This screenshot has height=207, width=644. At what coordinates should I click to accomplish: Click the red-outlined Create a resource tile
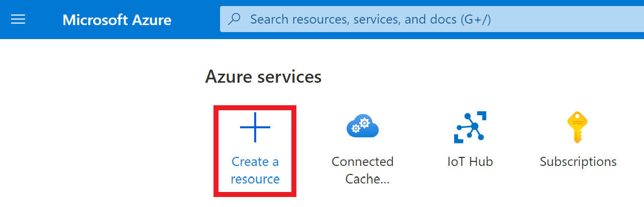(255, 150)
